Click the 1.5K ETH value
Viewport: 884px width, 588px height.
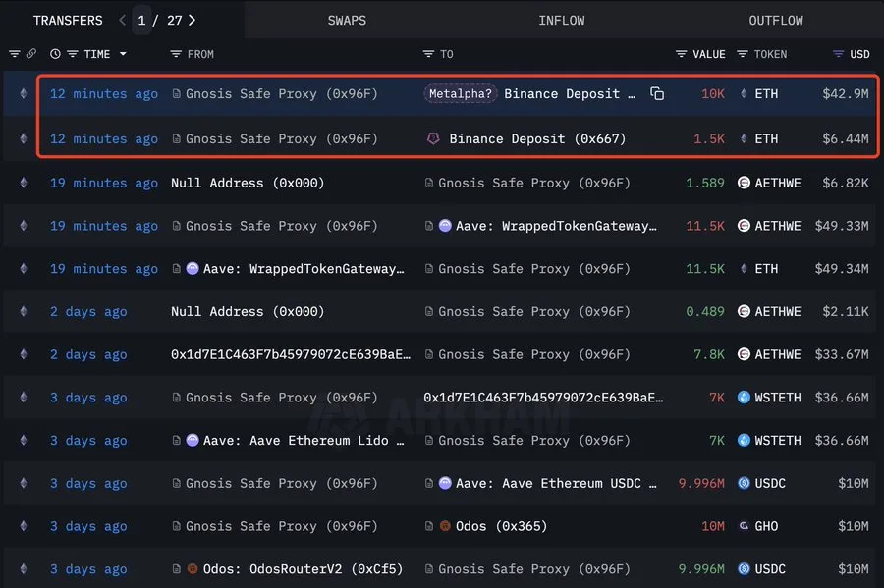point(708,138)
